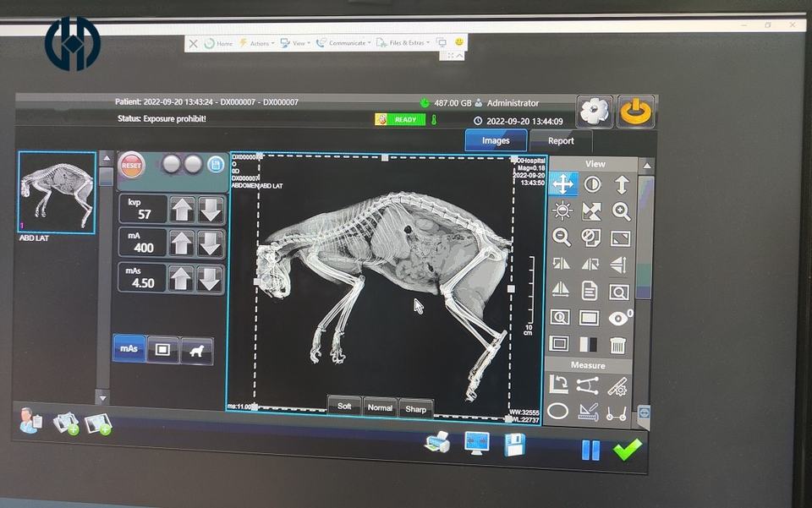This screenshot has width=812, height=508.
Task: Decrease the mA value
Action: pos(211,243)
